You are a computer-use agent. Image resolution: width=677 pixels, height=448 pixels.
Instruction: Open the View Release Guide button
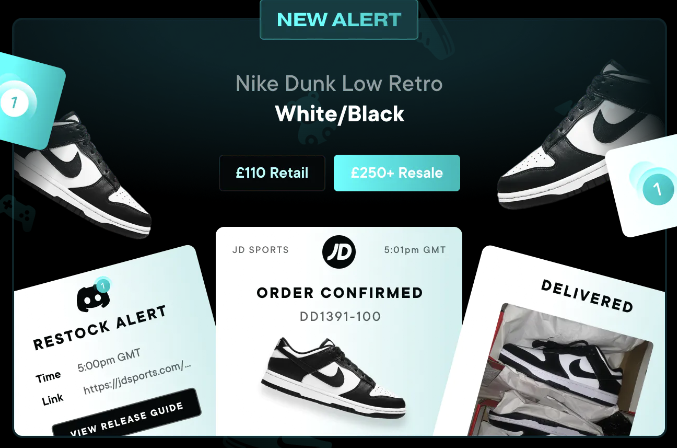click(x=127, y=418)
